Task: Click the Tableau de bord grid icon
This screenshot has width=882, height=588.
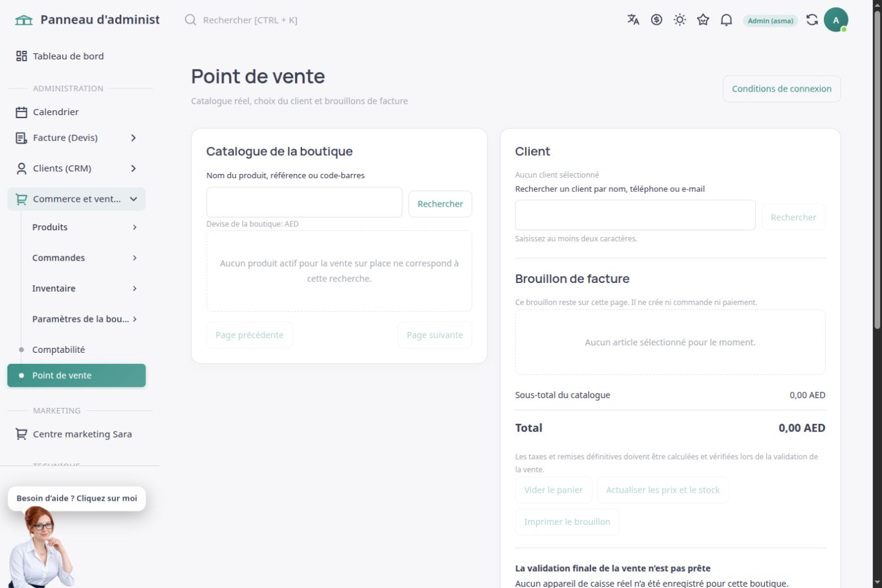Action: tap(22, 56)
